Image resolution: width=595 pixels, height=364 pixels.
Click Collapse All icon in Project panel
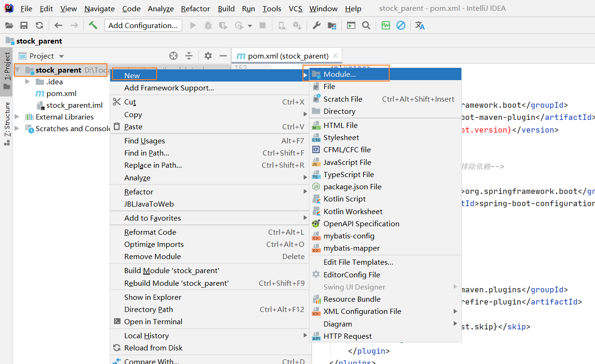point(189,56)
